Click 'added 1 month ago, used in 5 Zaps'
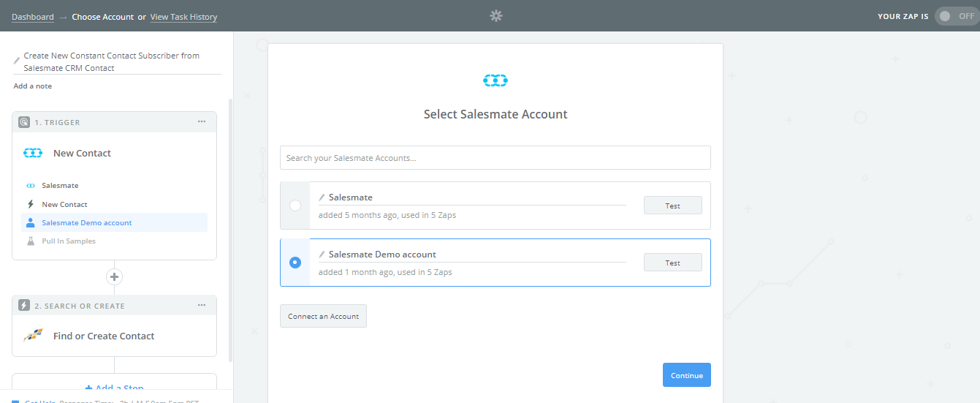 click(385, 272)
